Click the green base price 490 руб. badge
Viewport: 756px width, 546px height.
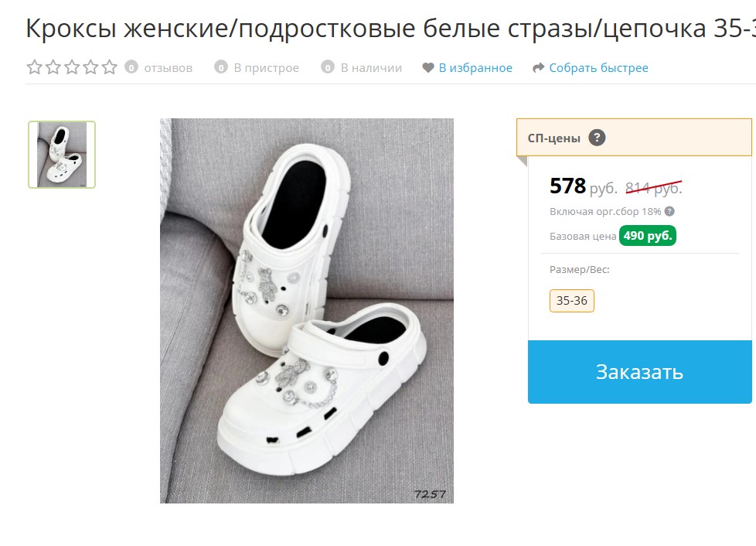pyautogui.click(x=648, y=236)
